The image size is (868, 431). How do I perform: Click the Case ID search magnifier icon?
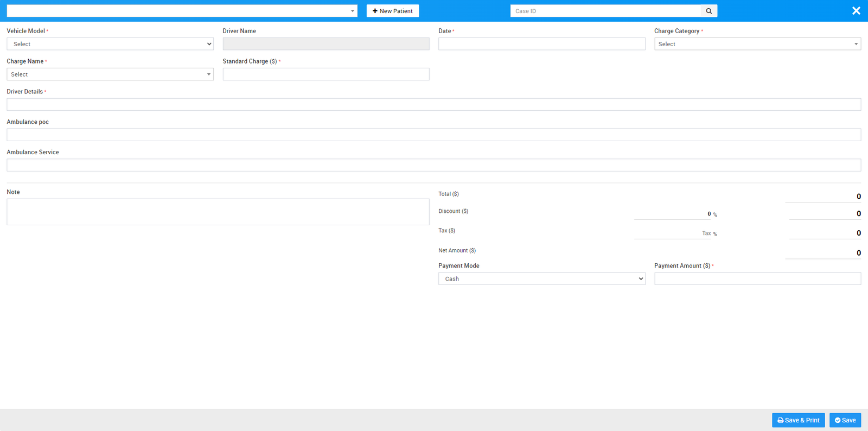[x=709, y=11]
